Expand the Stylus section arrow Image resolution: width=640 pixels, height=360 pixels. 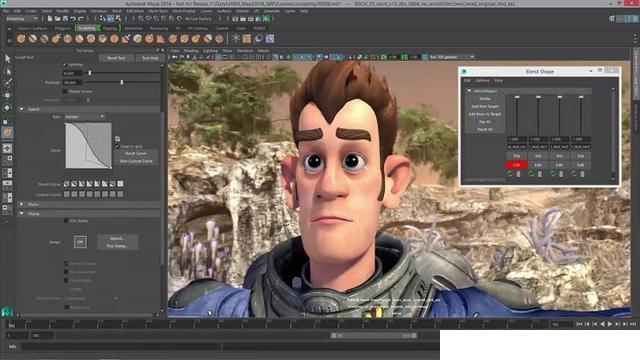22,204
